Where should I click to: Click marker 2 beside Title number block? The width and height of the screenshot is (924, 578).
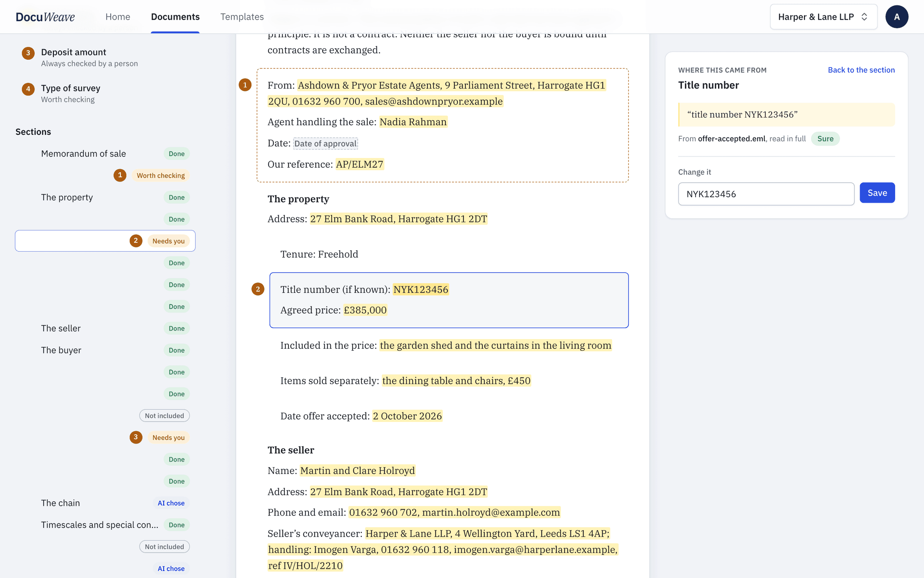[x=258, y=289]
